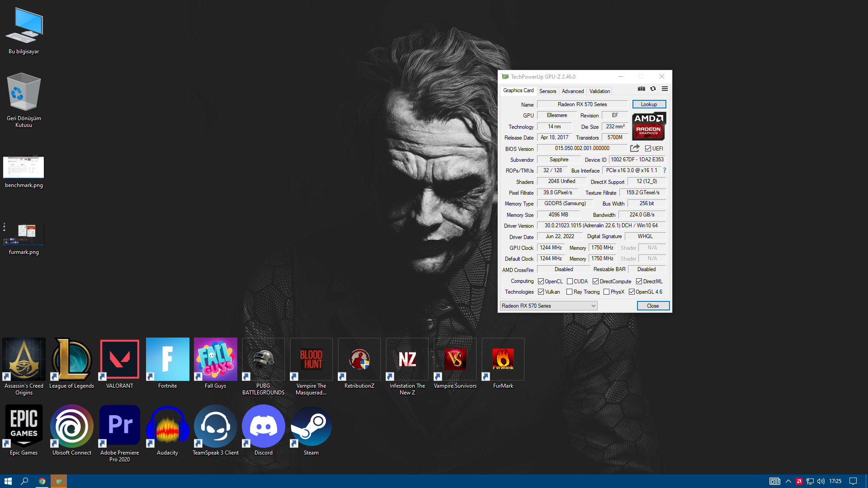868x488 pixels.
Task: Click the GPU-Z screenshot camera icon
Action: coord(641,89)
